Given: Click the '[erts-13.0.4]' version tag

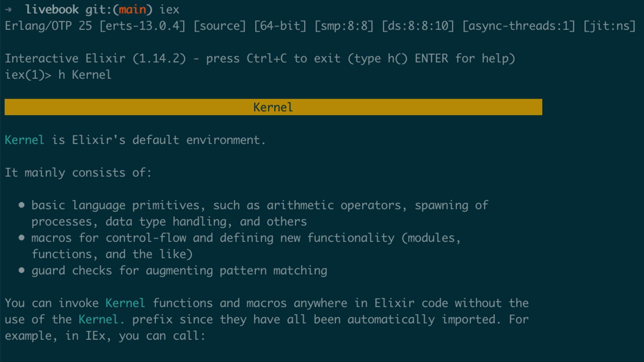Looking at the screenshot, I should pos(142,26).
